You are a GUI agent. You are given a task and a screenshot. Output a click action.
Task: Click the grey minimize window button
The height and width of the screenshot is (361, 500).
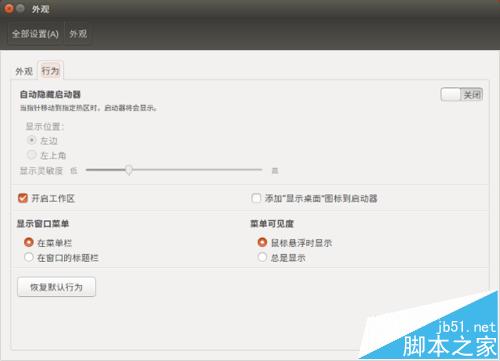[21, 8]
